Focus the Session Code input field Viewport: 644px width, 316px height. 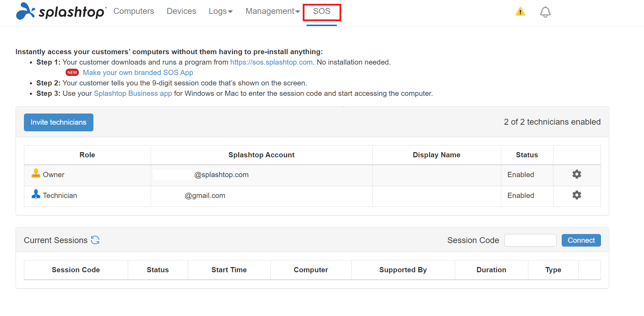tap(530, 240)
